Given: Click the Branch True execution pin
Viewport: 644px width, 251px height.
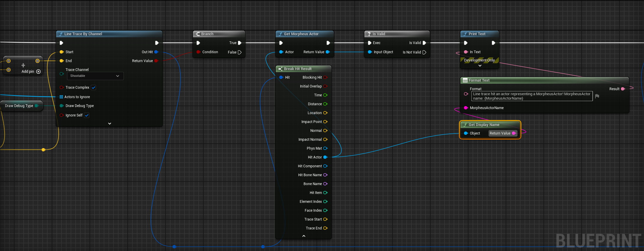Looking at the screenshot, I should pyautogui.click(x=240, y=43).
